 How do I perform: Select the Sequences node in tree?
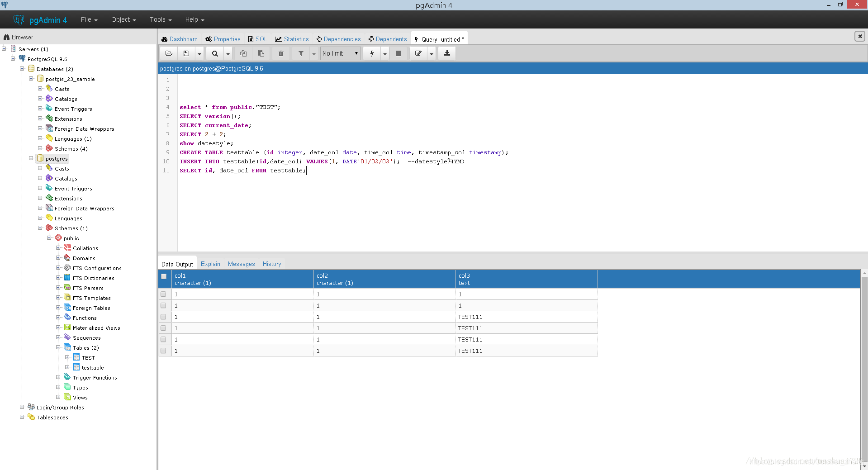coord(86,338)
